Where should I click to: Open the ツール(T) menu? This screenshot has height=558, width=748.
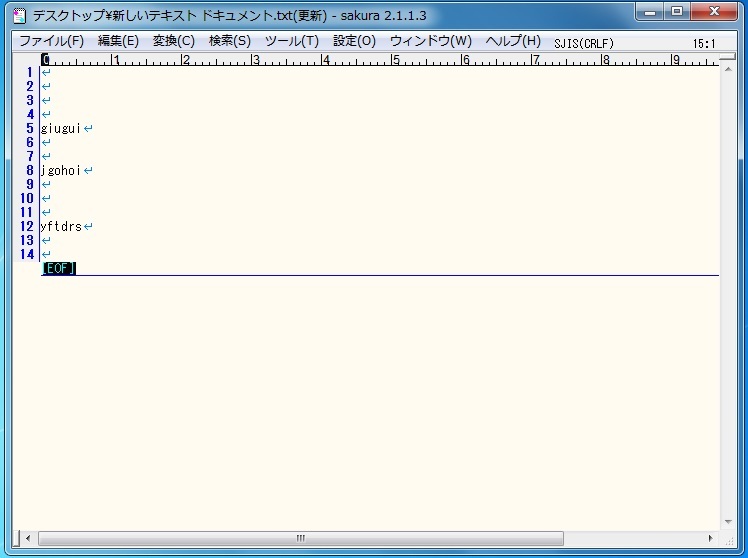pos(291,41)
